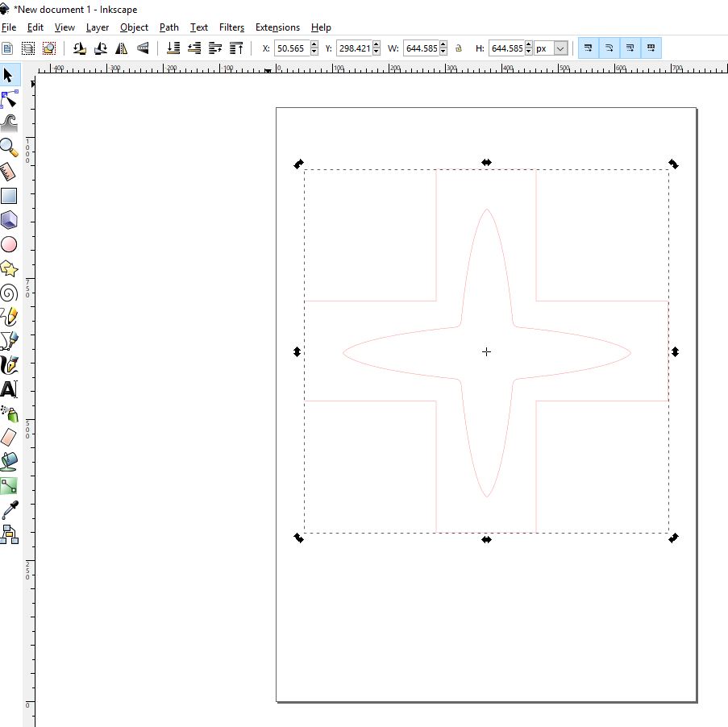
Task: Select the Spray objects tool
Action: tap(9, 413)
